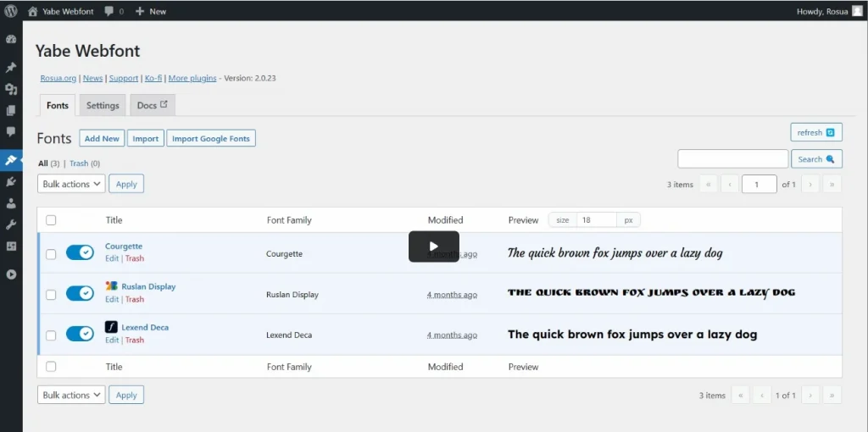Viewport: 868px width, 432px height.
Task: Open the News link
Action: click(93, 78)
